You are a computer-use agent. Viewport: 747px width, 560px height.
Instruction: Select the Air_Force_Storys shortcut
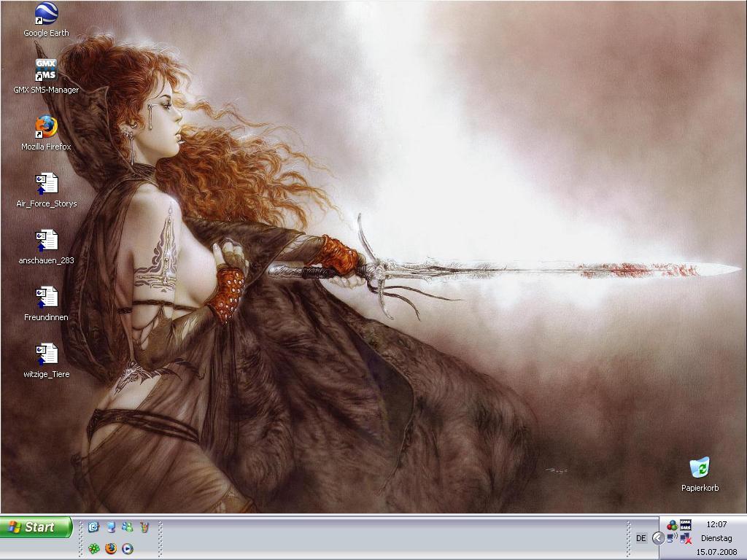point(46,184)
